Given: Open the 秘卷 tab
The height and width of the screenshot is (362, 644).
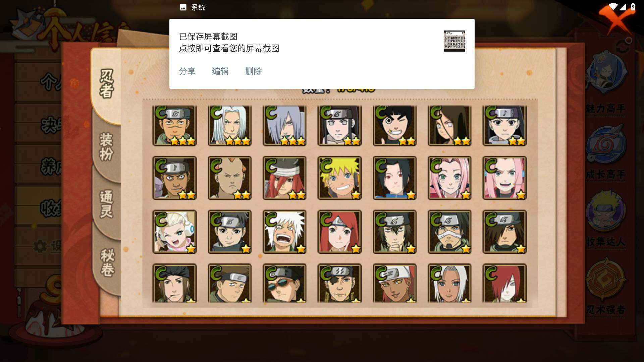Looking at the screenshot, I should tap(107, 262).
